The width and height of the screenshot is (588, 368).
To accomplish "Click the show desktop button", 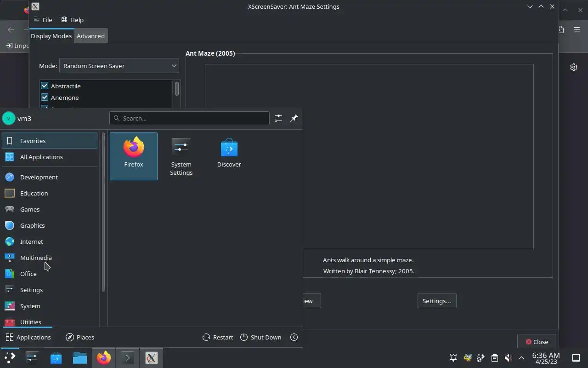I will point(576,358).
